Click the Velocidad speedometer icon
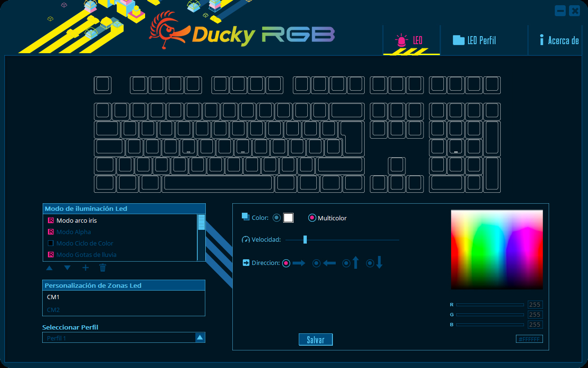This screenshot has height=368, width=588. pyautogui.click(x=246, y=240)
